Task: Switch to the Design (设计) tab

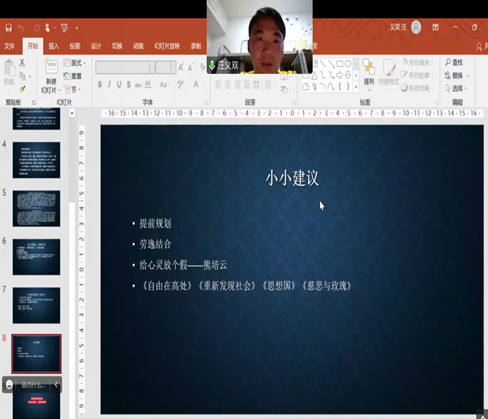Action: pos(96,46)
